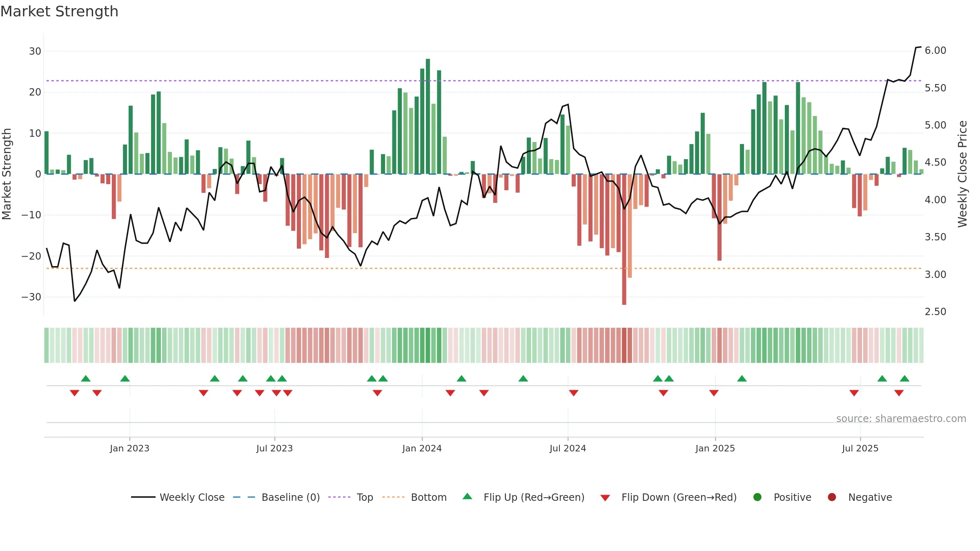This screenshot has height=551, width=980.
Task: Click green Flip Up triangle in legend
Action: (468, 496)
